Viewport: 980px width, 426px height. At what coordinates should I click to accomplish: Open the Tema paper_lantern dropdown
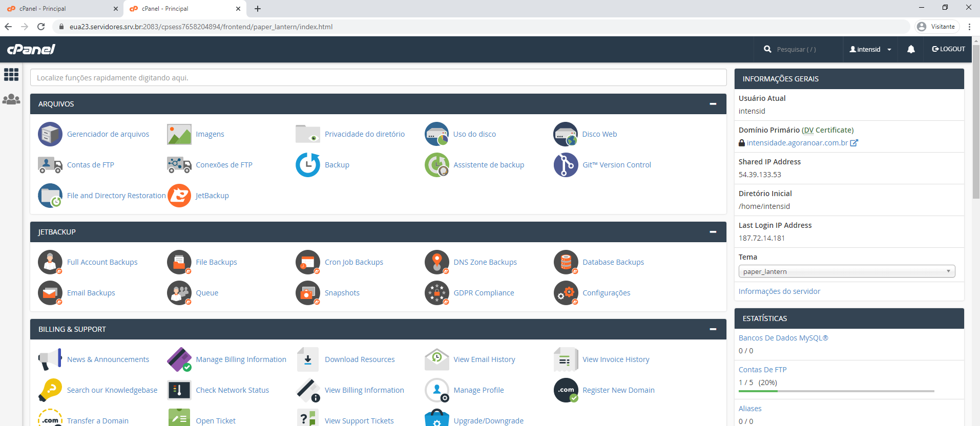[x=847, y=271]
